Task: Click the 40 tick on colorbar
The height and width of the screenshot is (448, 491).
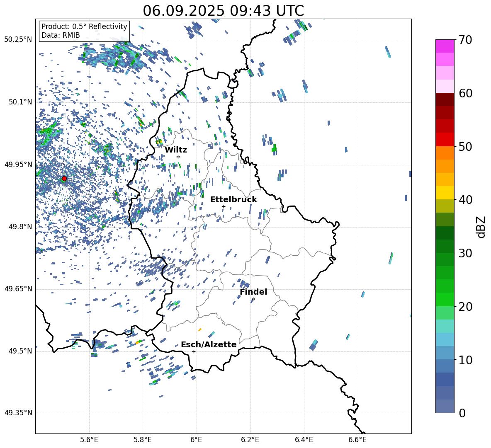Action: pos(465,200)
